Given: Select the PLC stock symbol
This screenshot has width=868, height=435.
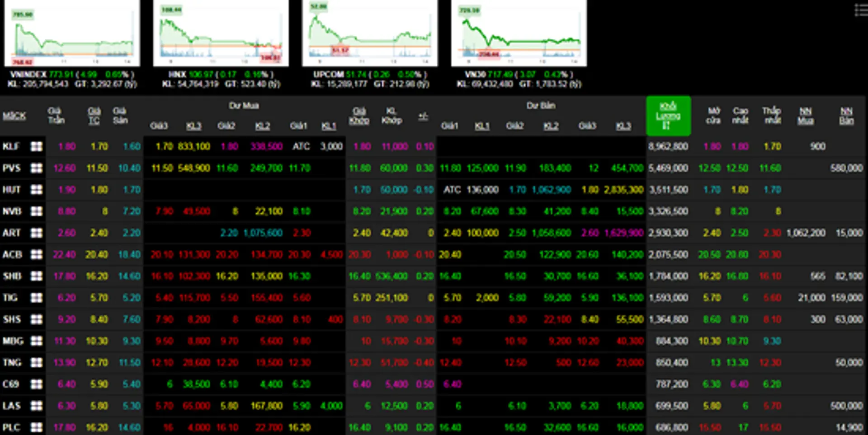Looking at the screenshot, I should point(12,427).
